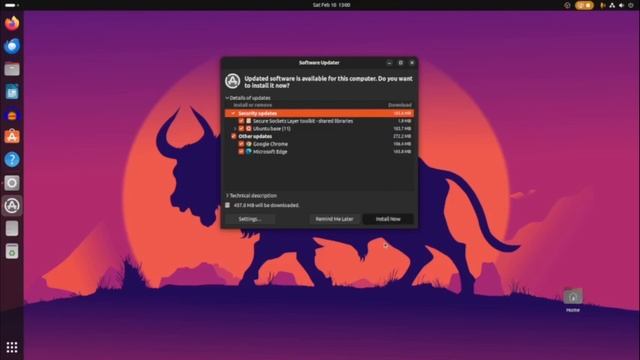Viewport: 640px width, 360px height.
Task: Click the network icon in the top bar
Action: (612, 5)
